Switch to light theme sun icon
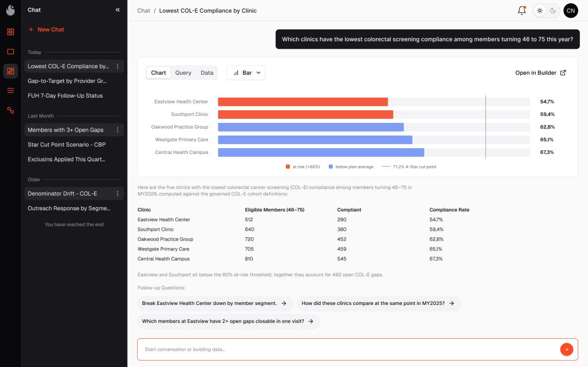 540,10
